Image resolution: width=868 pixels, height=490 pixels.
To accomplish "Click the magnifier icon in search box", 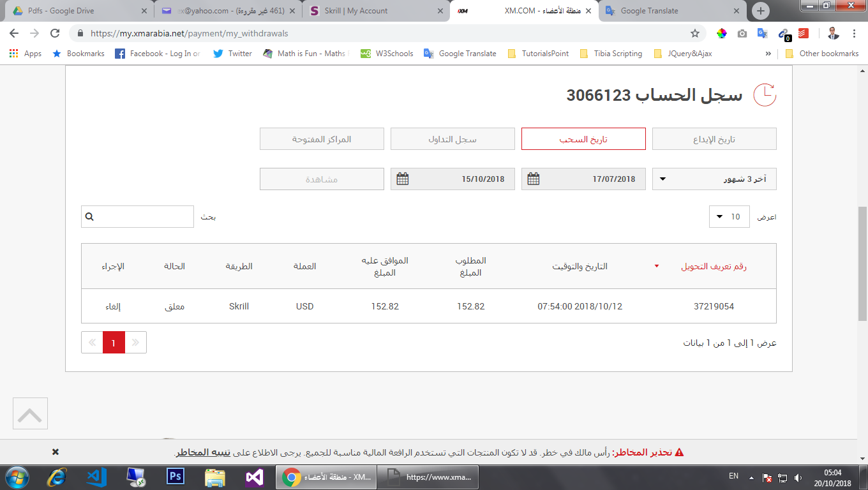I will click(x=89, y=217).
